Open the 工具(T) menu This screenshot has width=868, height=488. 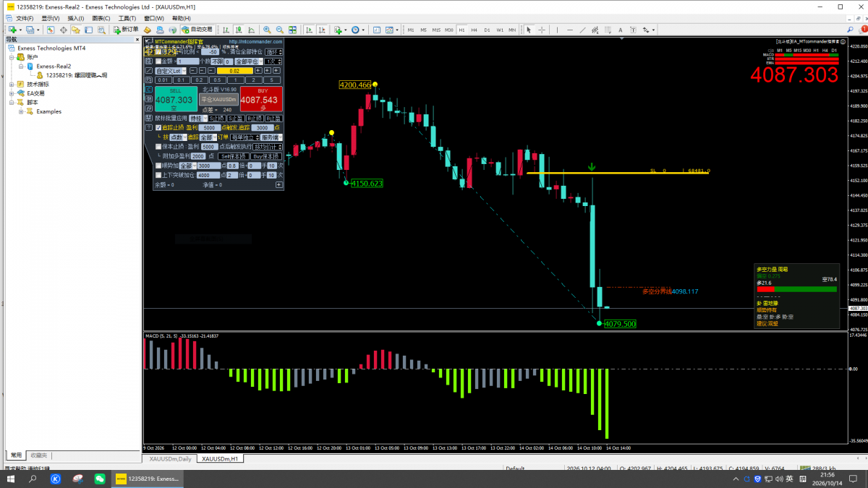127,18
